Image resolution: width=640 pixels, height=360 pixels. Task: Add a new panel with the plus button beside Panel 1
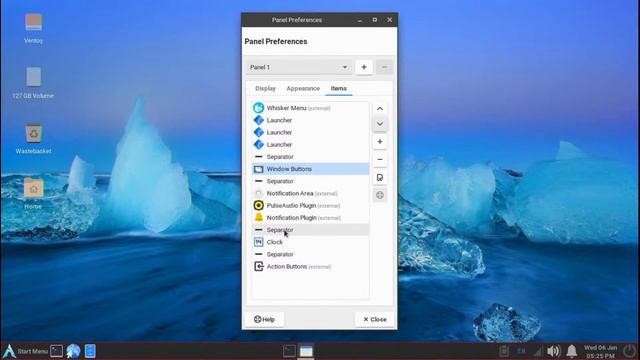click(364, 67)
